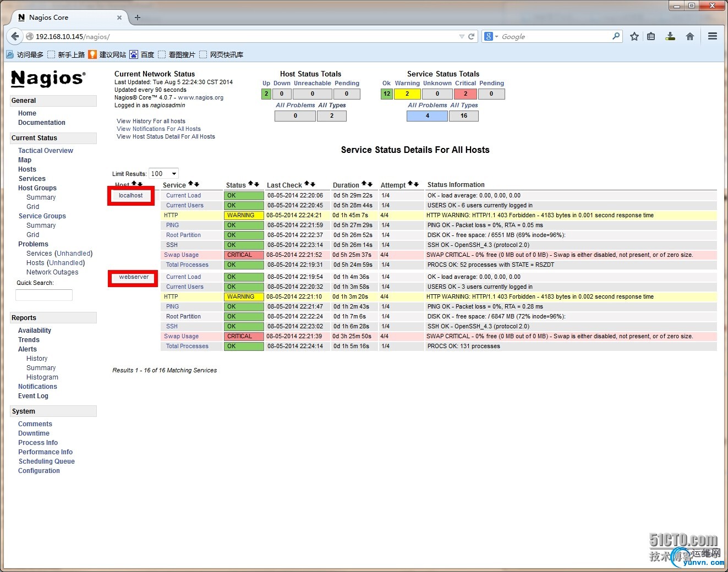Sort Duration column descending arrow
The height and width of the screenshot is (572, 728).
pyautogui.click(x=369, y=184)
